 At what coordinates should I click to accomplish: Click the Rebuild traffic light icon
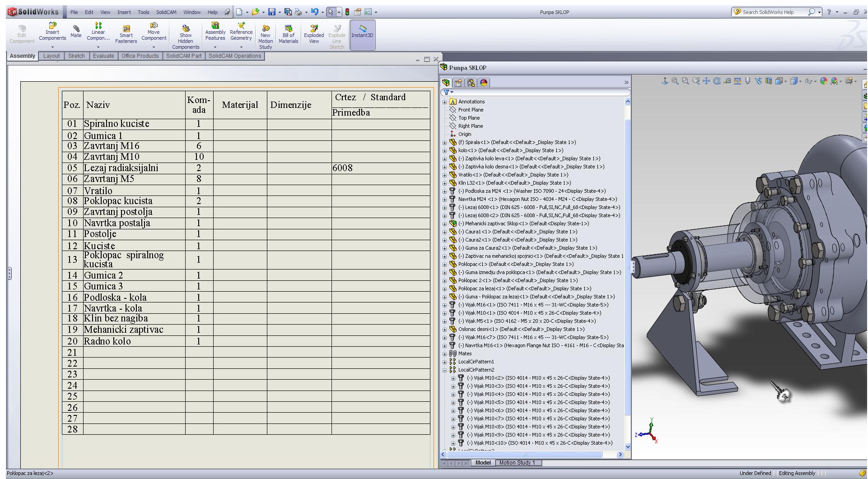click(347, 12)
